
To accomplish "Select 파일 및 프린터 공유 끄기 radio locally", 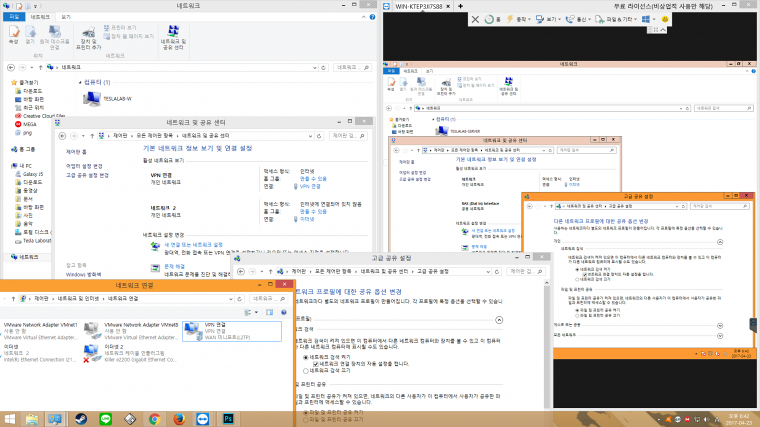I will click(306, 420).
